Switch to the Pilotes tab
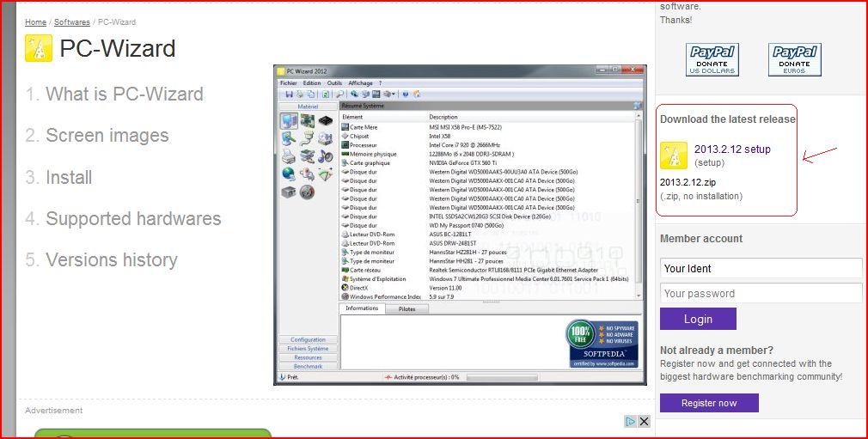 pyautogui.click(x=406, y=308)
